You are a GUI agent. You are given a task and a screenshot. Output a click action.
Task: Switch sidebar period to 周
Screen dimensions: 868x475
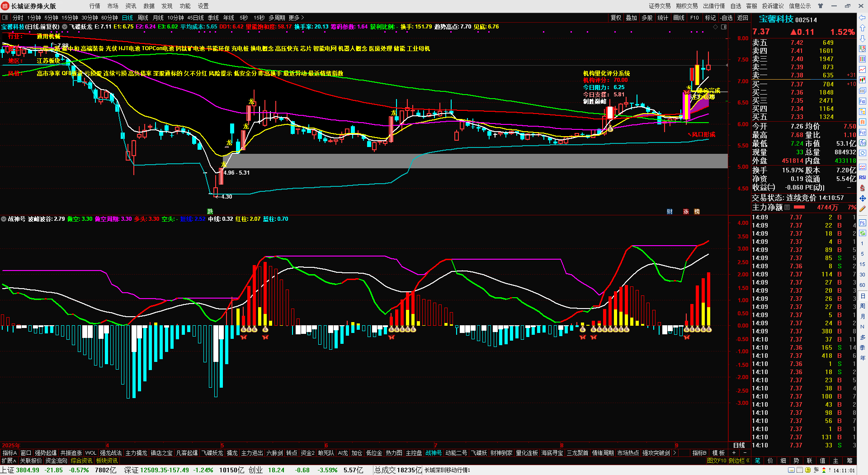pyautogui.click(x=863, y=306)
